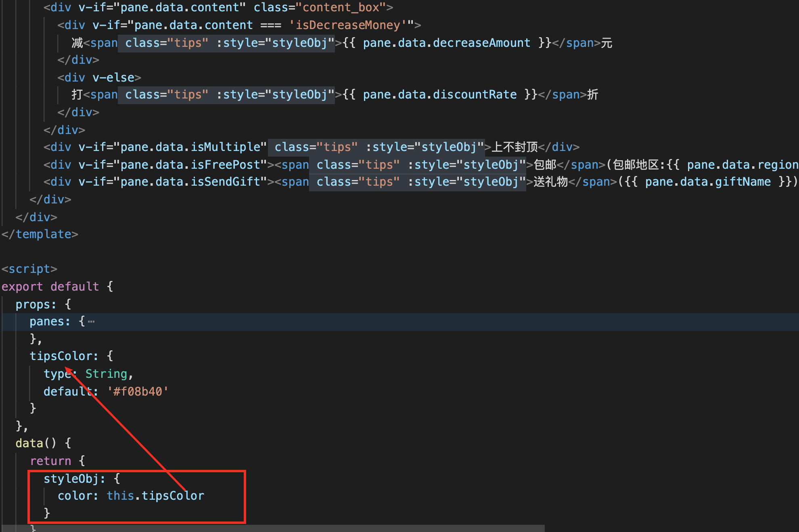The height and width of the screenshot is (532, 799).
Task: Click the content_box class value
Action: pos(341,7)
